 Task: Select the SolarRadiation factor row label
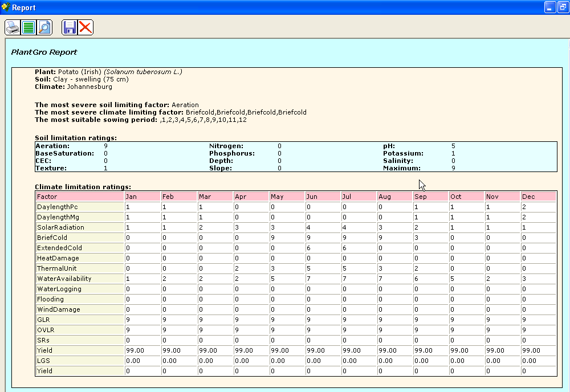(x=60, y=227)
